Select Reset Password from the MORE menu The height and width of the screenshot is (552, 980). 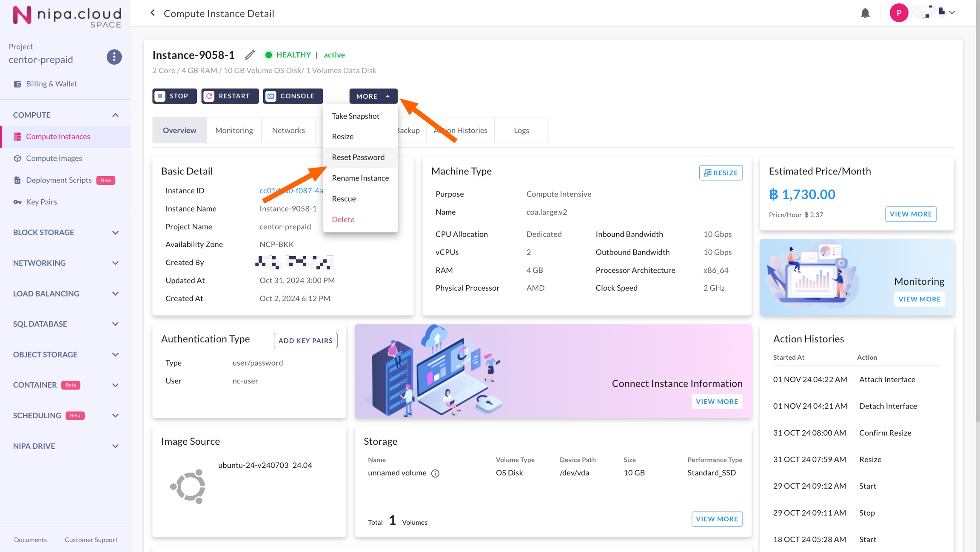(358, 157)
